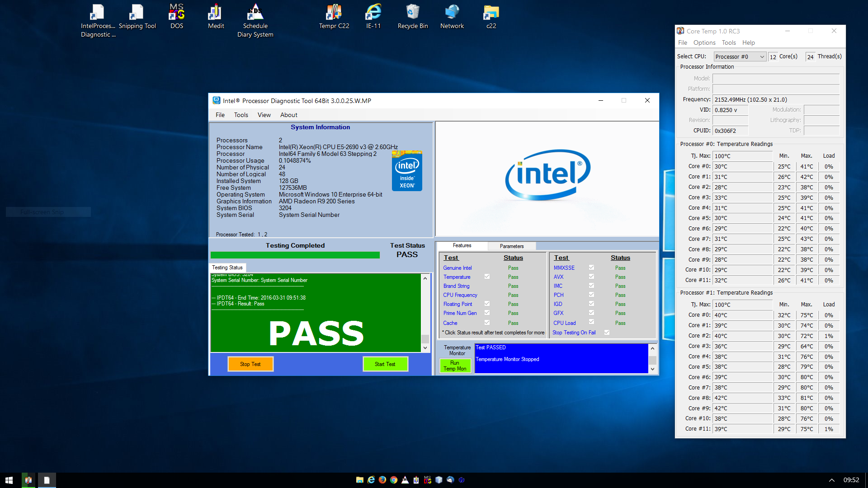Toggle the Temperature test checkbox
The height and width of the screenshot is (488, 868).
[x=487, y=277]
